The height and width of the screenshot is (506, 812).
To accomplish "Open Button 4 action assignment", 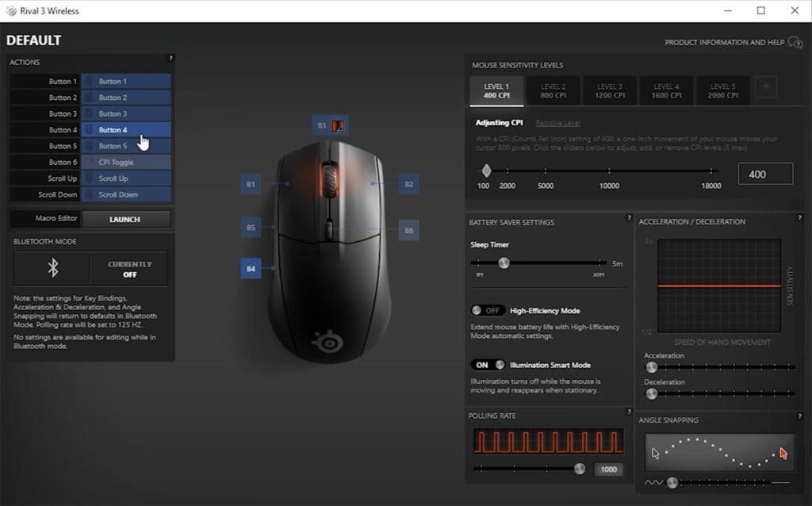I will point(126,129).
